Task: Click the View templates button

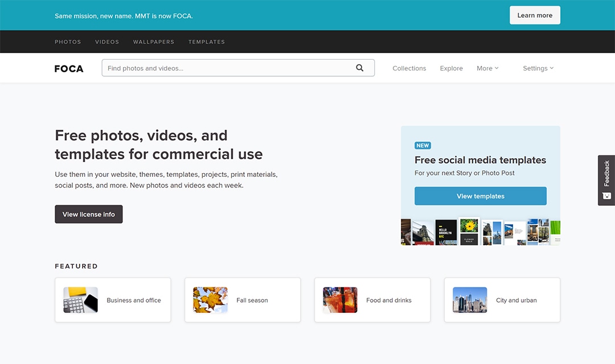Action: (x=481, y=196)
